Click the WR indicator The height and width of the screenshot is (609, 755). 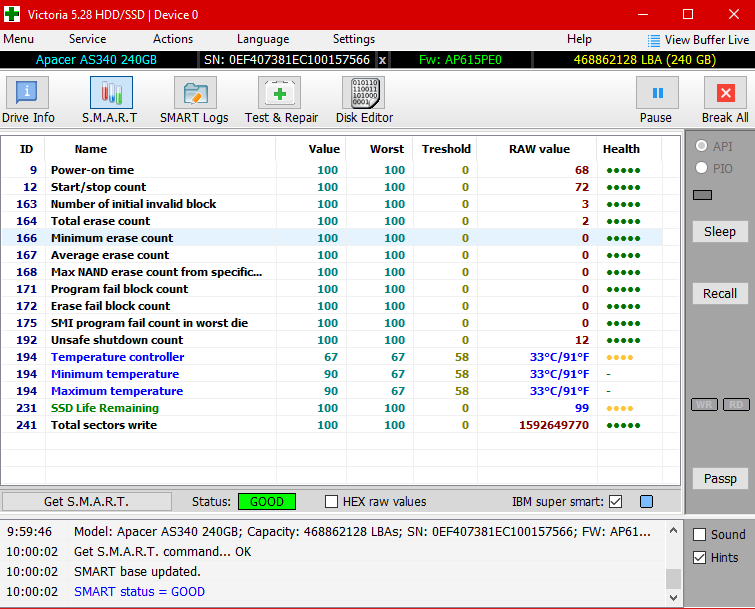704,404
